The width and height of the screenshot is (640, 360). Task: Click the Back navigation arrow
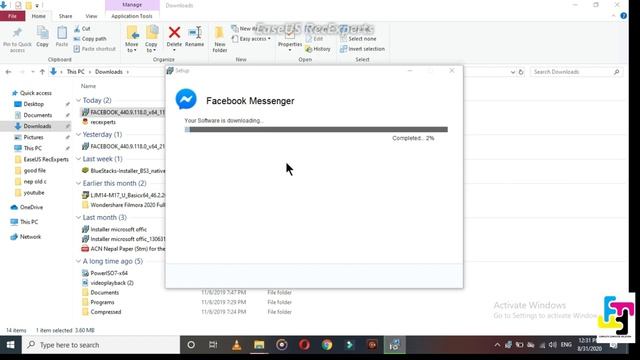(8, 72)
